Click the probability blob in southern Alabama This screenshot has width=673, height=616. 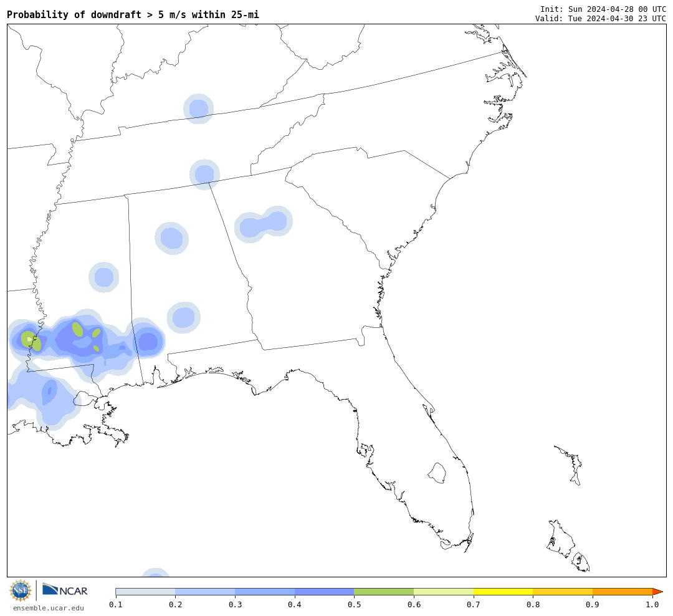pyautogui.click(x=184, y=318)
